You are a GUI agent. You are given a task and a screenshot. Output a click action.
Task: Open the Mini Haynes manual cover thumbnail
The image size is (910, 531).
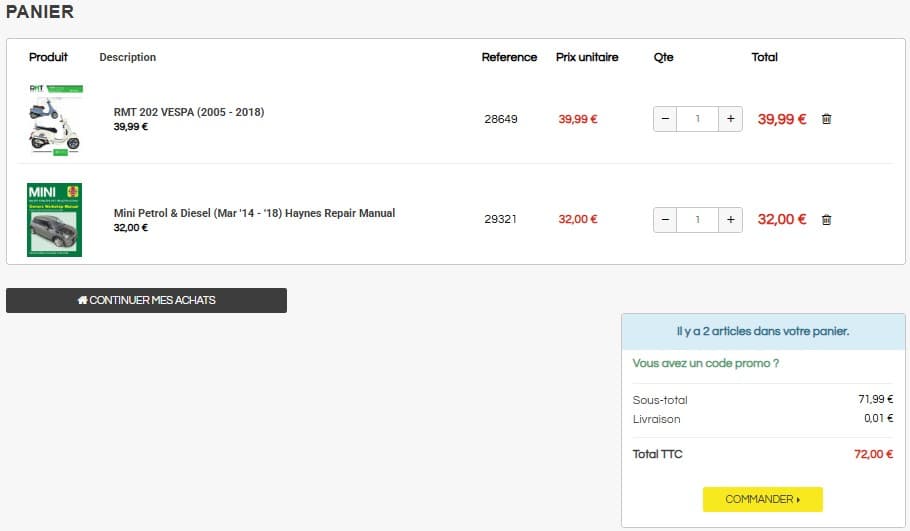click(x=55, y=219)
